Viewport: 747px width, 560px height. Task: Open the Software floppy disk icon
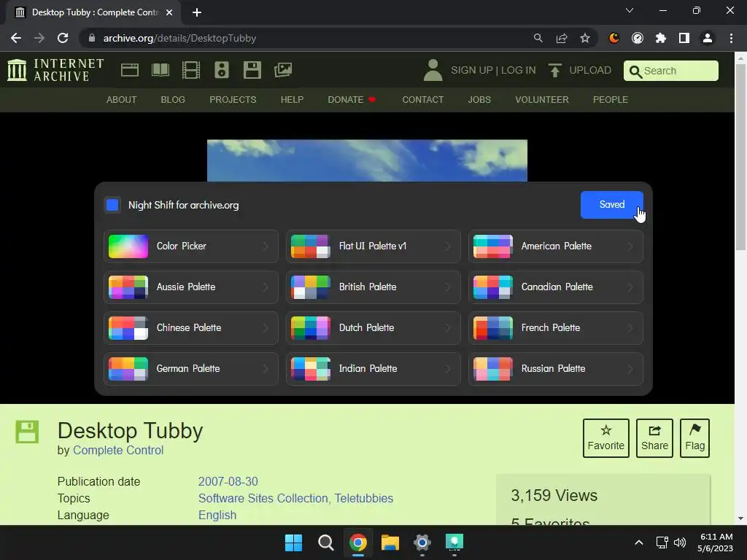pos(252,70)
